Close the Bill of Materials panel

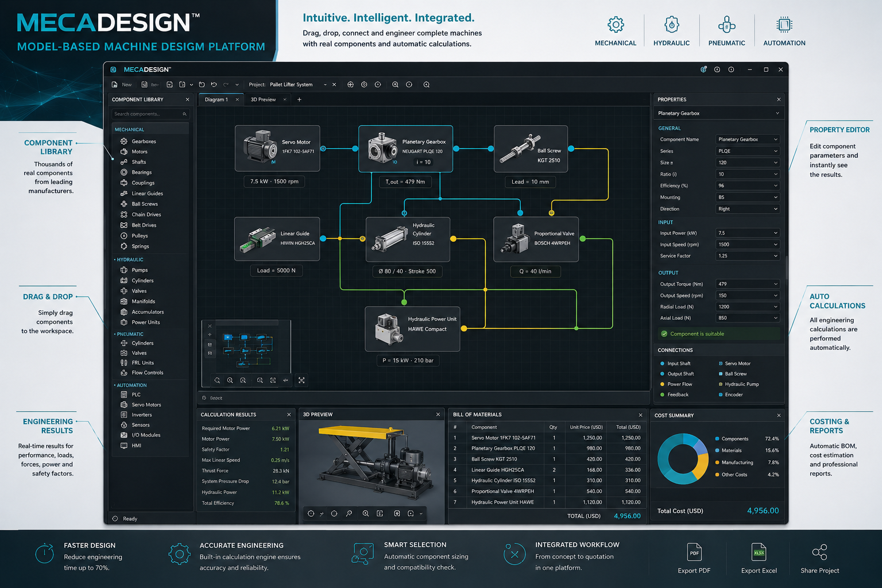(x=640, y=415)
